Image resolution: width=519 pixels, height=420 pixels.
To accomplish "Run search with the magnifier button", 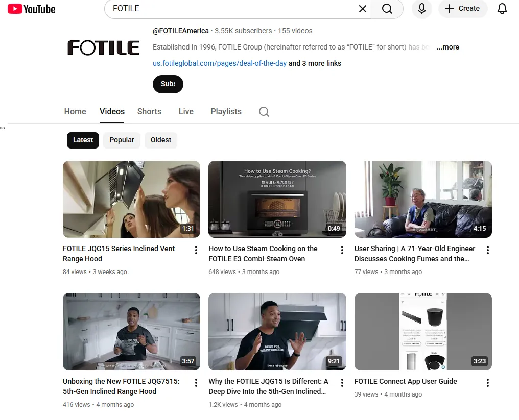I will [x=387, y=9].
